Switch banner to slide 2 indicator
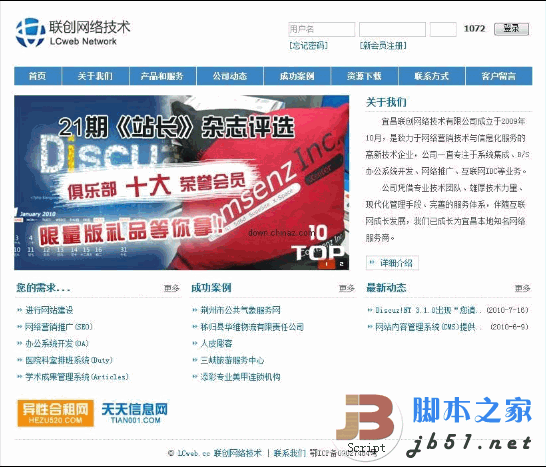This screenshot has height=467, width=546. (342, 264)
